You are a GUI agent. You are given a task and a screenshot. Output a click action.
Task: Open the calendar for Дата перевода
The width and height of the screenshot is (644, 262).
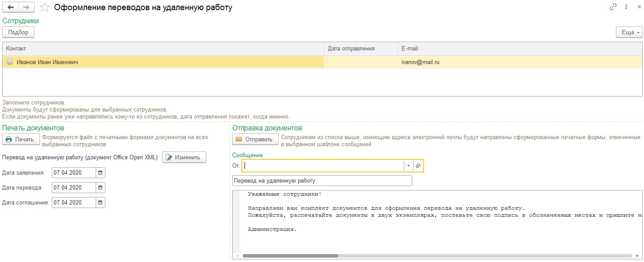pos(100,187)
